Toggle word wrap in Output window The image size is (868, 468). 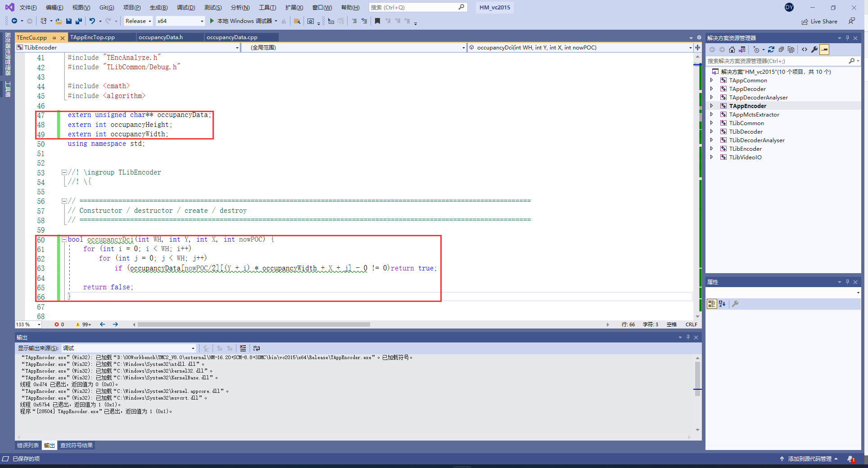click(257, 348)
